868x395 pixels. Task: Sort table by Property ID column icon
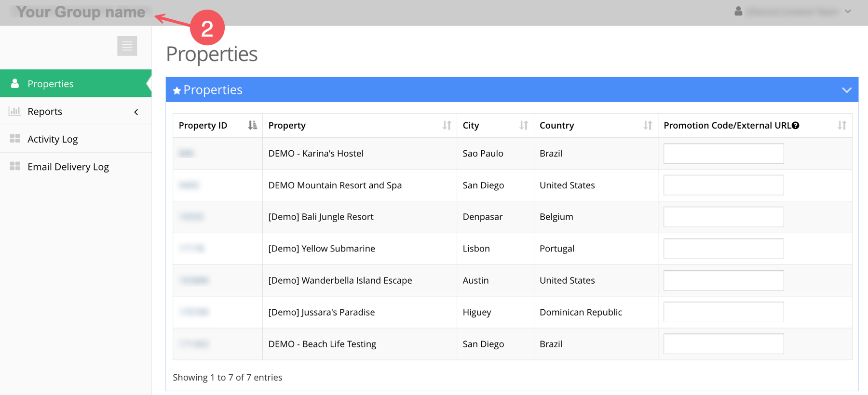click(x=252, y=125)
